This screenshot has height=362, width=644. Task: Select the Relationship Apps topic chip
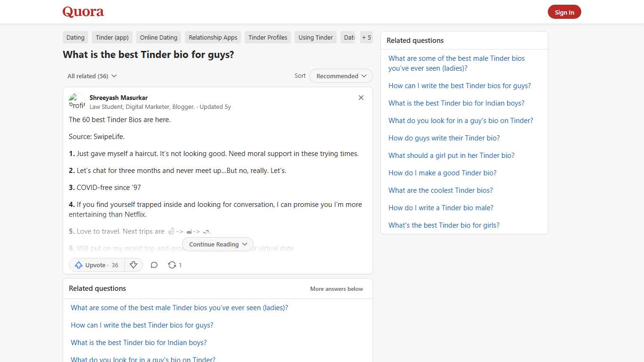(213, 37)
